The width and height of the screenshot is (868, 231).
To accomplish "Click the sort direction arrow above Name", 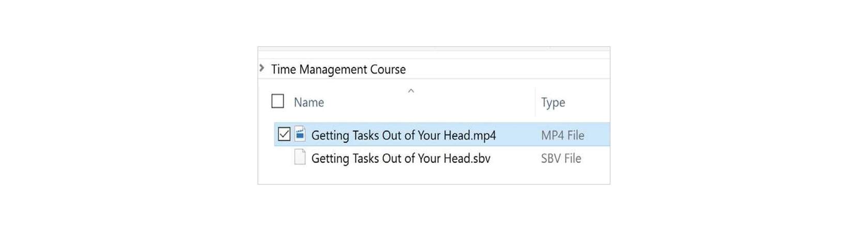I will 411,91.
